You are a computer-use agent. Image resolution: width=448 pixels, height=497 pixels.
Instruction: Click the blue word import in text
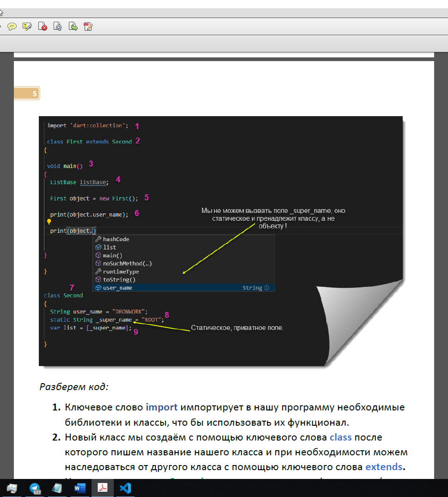click(x=161, y=408)
